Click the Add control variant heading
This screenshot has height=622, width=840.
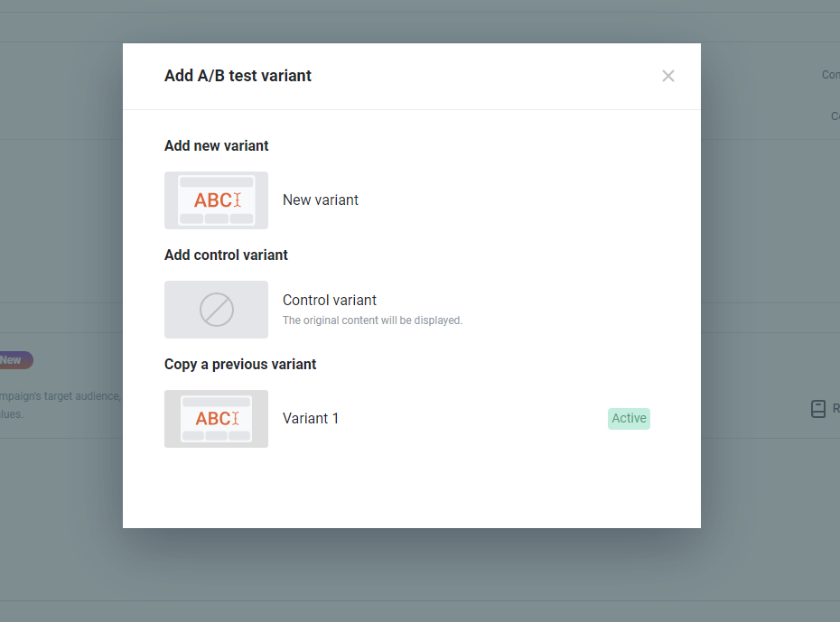[226, 255]
